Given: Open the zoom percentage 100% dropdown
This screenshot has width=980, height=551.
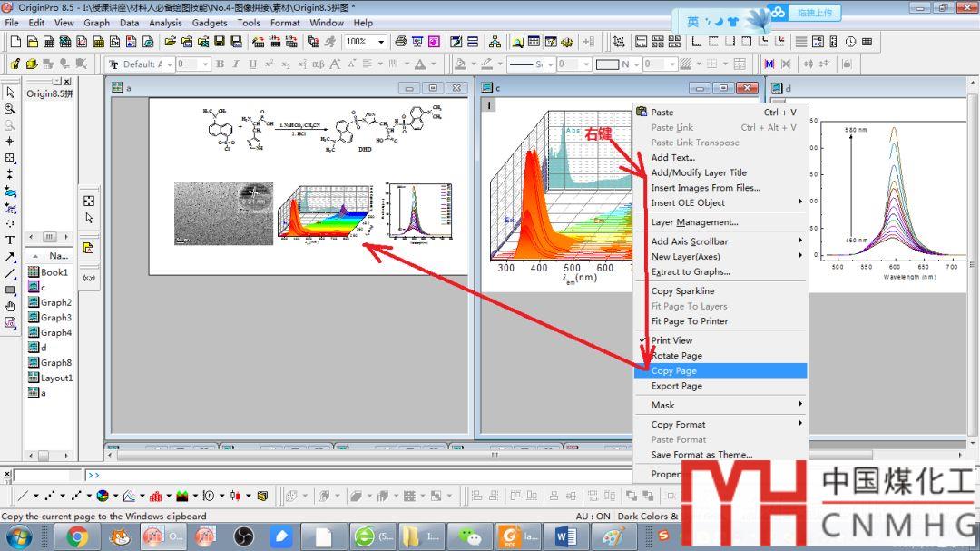Looking at the screenshot, I should (380, 42).
